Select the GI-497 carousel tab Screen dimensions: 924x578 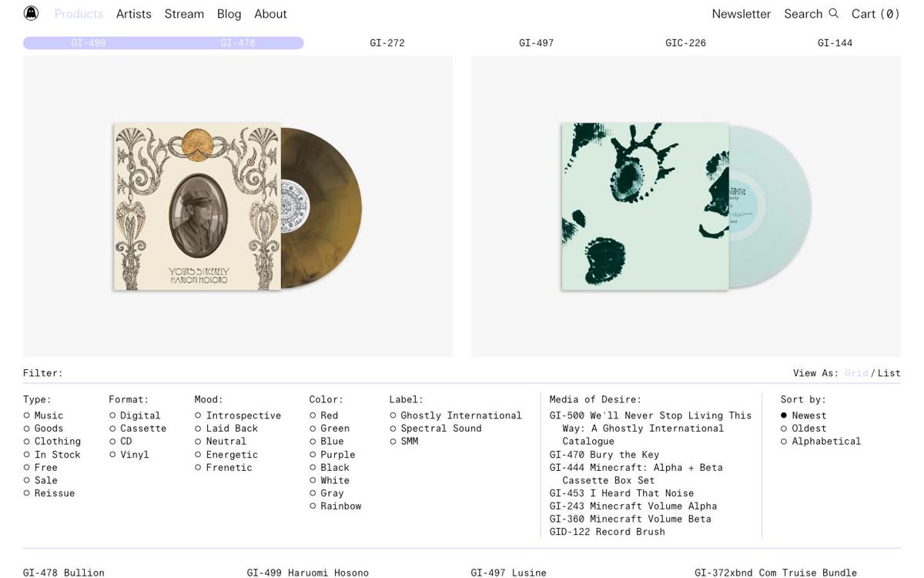click(x=537, y=43)
